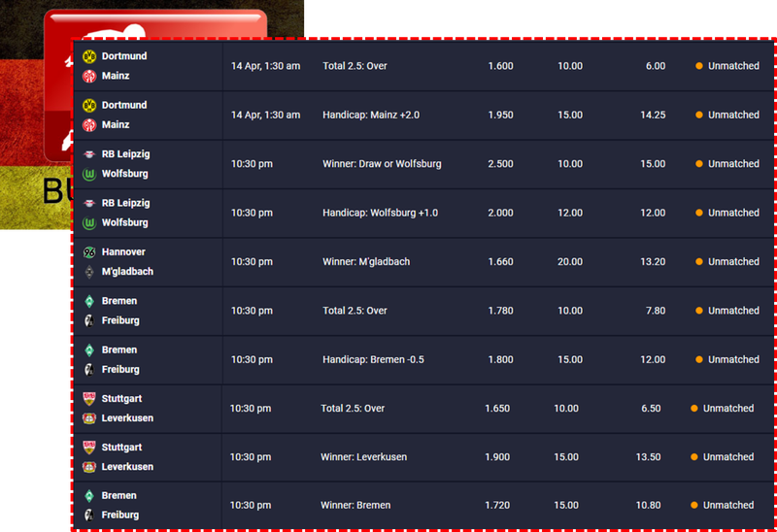
Task: Click the odds value 1.780
Action: [x=500, y=311]
